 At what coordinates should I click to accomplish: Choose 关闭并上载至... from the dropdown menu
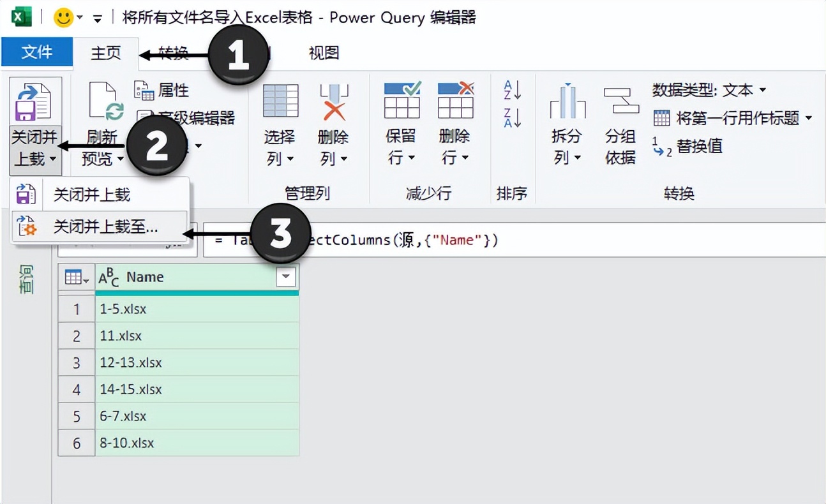[x=100, y=226]
